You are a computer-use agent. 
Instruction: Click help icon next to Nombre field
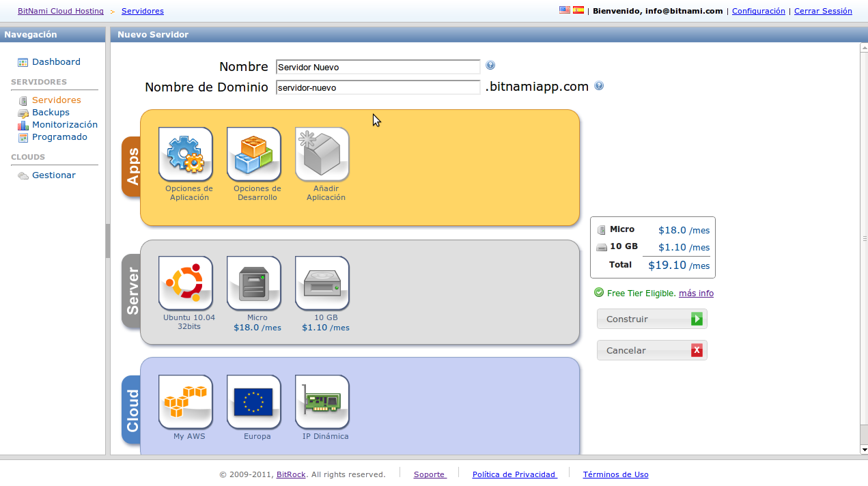(x=490, y=66)
